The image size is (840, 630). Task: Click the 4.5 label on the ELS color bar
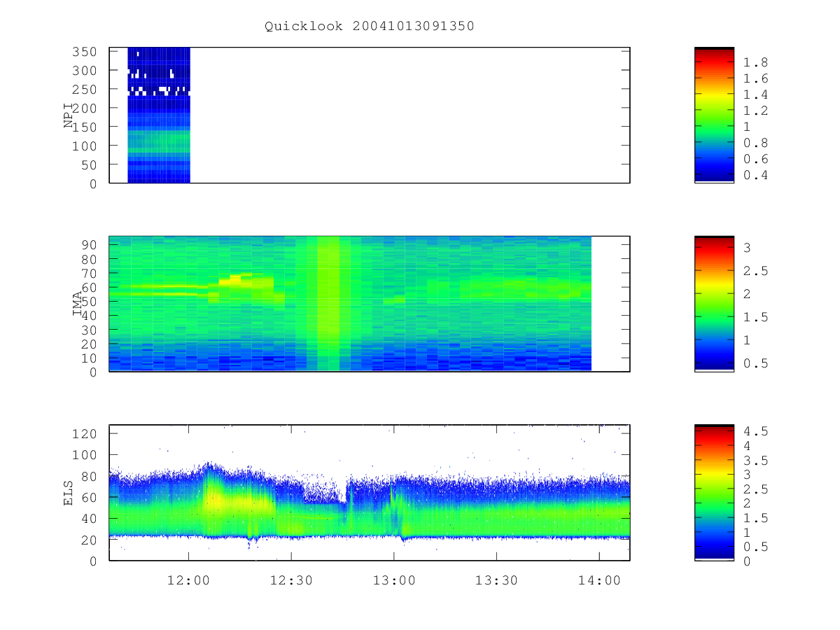(x=755, y=430)
